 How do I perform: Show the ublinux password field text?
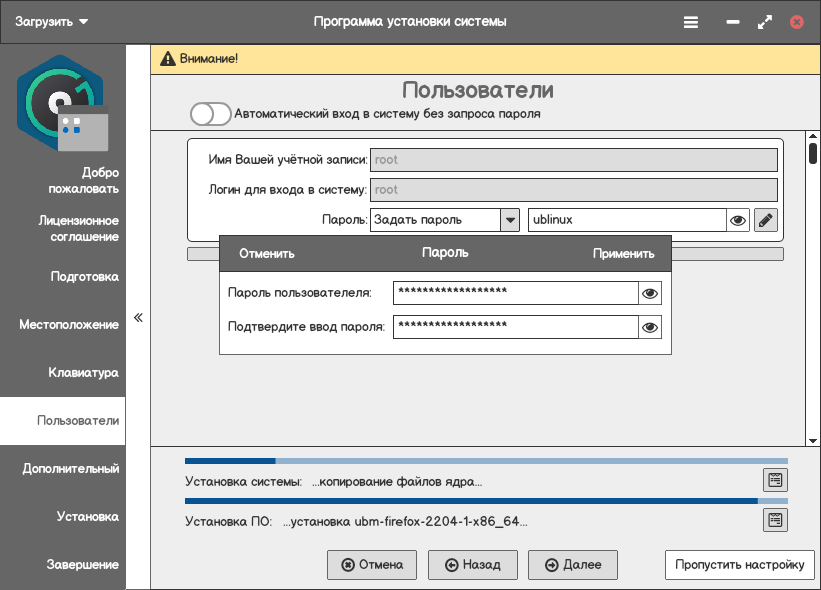pyautogui.click(x=738, y=220)
